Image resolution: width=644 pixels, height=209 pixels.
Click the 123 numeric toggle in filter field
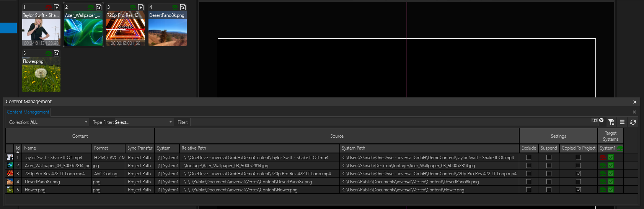(594, 120)
